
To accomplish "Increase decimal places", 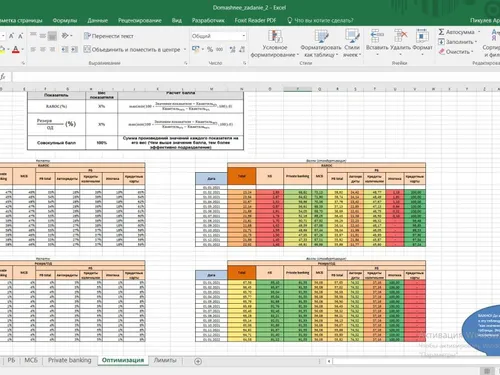I will [232, 50].
